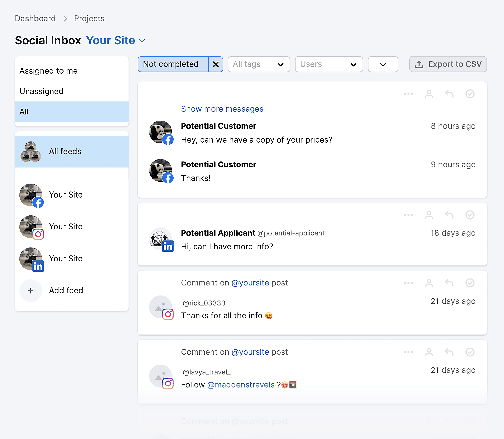Viewport: 504px width, 439px height.
Task: Click the Export to CSV button
Action: click(x=448, y=64)
